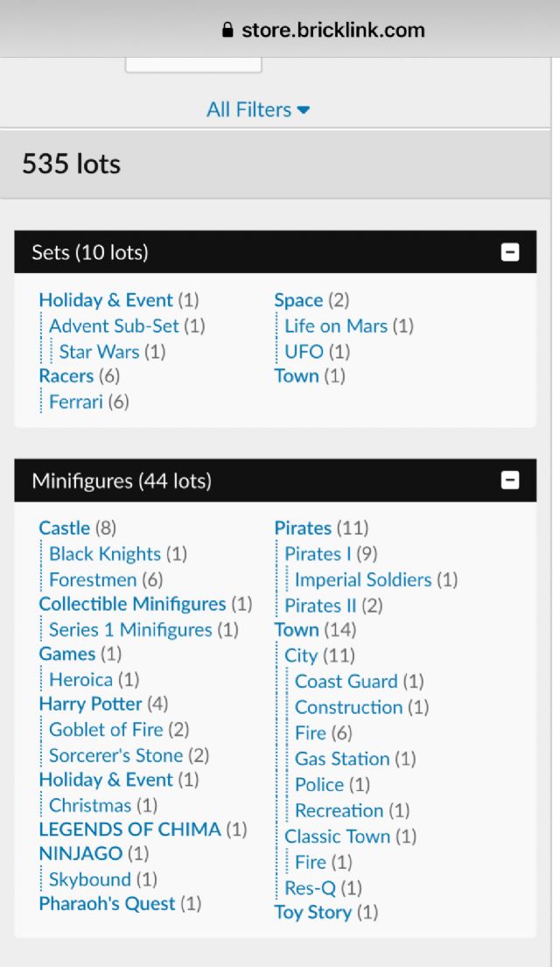Expand the All Filters dropdown

pos(258,109)
